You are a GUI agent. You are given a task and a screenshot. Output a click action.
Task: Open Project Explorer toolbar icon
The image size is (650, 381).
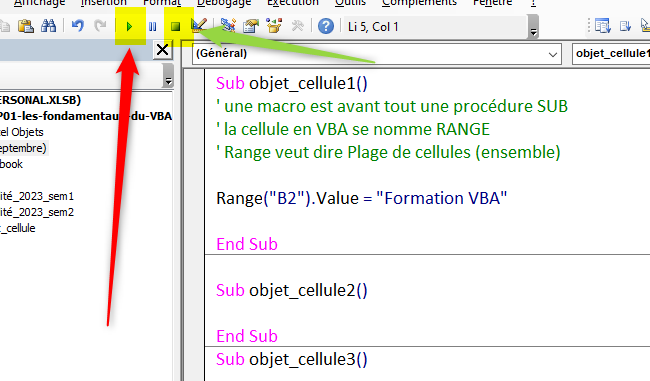coord(228,26)
